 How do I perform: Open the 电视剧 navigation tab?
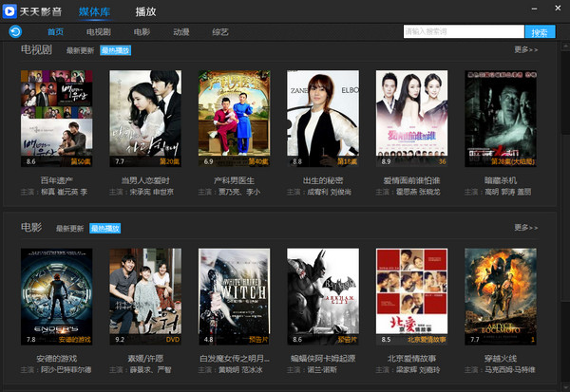coord(99,32)
